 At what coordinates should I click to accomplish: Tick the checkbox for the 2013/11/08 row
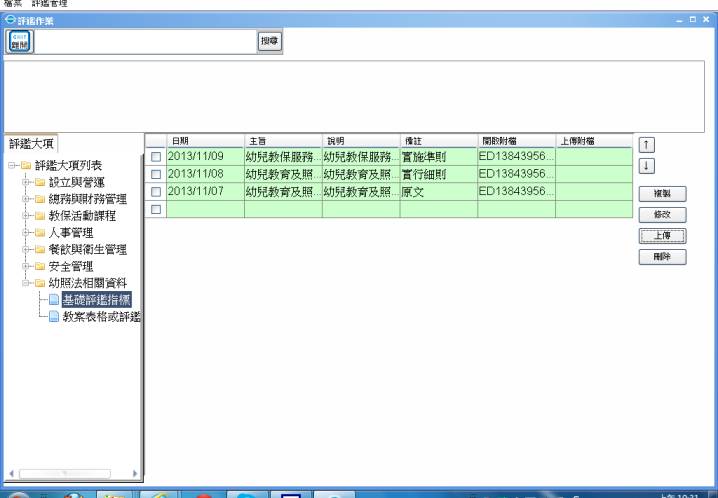[155, 174]
